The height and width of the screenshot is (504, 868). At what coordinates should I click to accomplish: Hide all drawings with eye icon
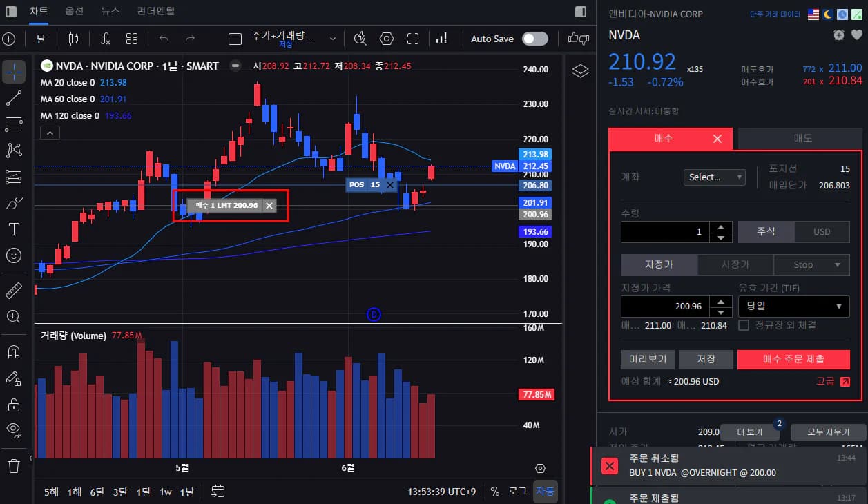coord(14,430)
